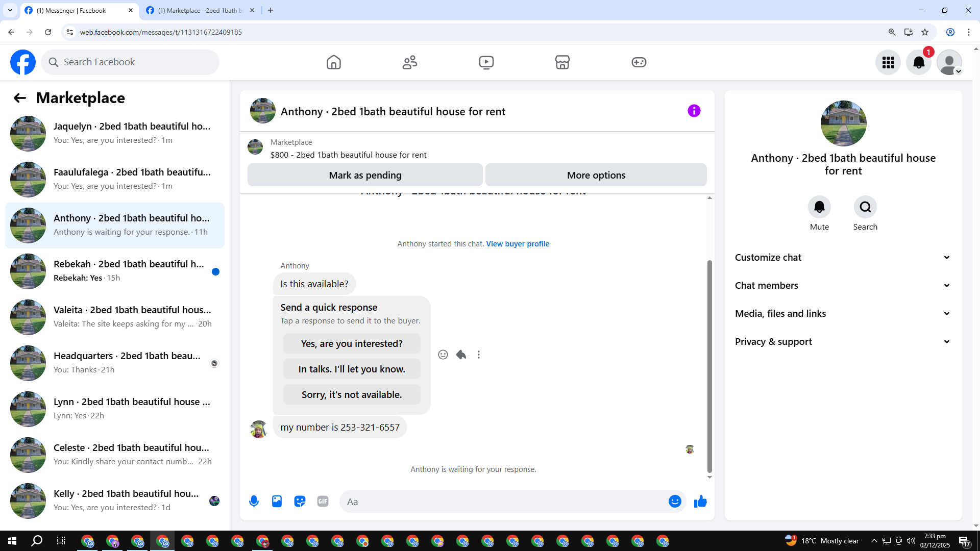Click the voice clip microphone icon
980x551 pixels.
pos(254,502)
